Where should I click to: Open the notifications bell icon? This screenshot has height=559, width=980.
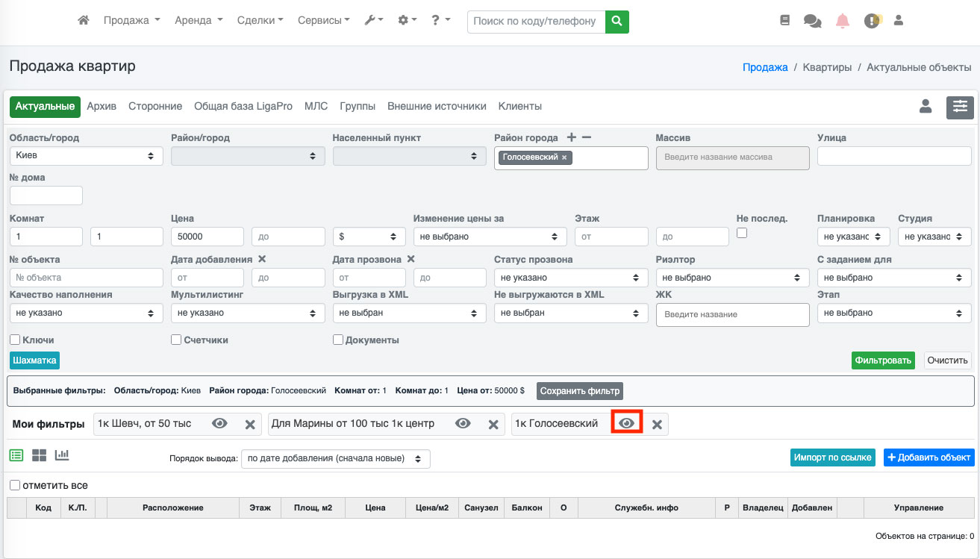tap(843, 21)
